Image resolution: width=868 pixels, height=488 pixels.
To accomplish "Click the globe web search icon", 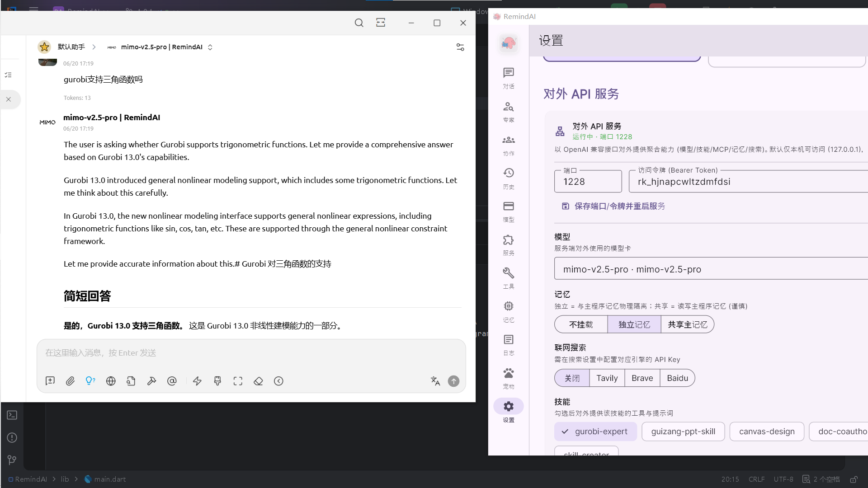I will 111,381.
